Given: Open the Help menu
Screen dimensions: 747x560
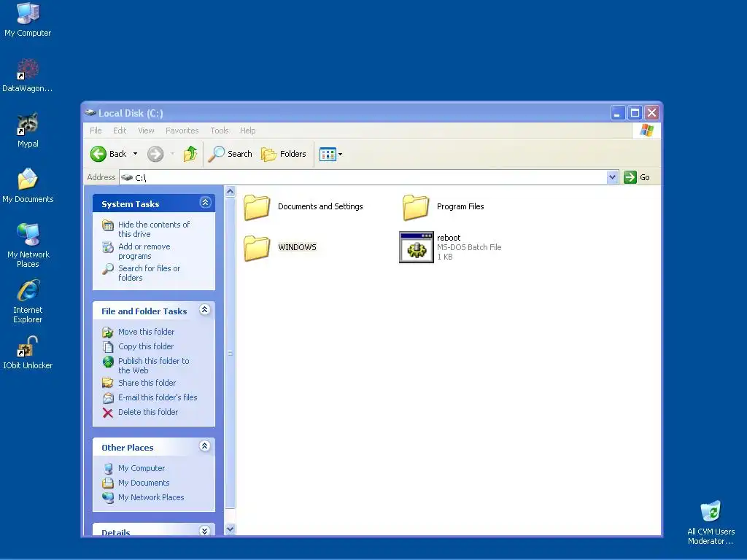Looking at the screenshot, I should pos(247,131).
